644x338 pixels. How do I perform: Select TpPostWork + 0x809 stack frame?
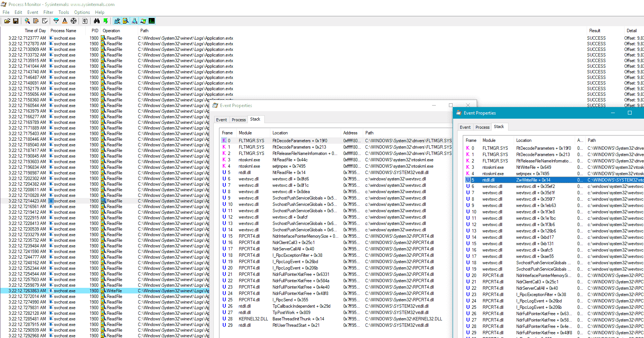pos(336,313)
